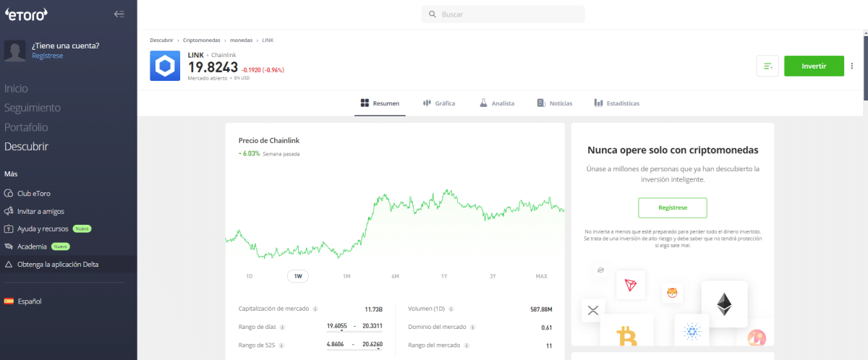Click the Club eToro icon
Image resolution: width=868 pixels, height=360 pixels.
point(9,194)
